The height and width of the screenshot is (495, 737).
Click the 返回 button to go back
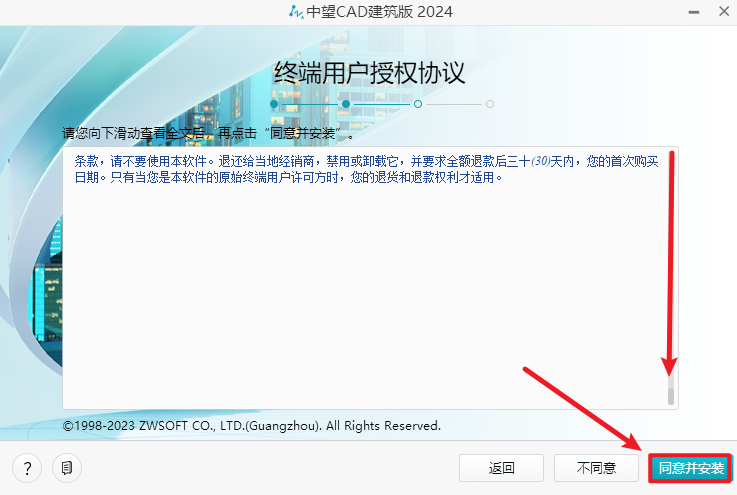tap(501, 467)
